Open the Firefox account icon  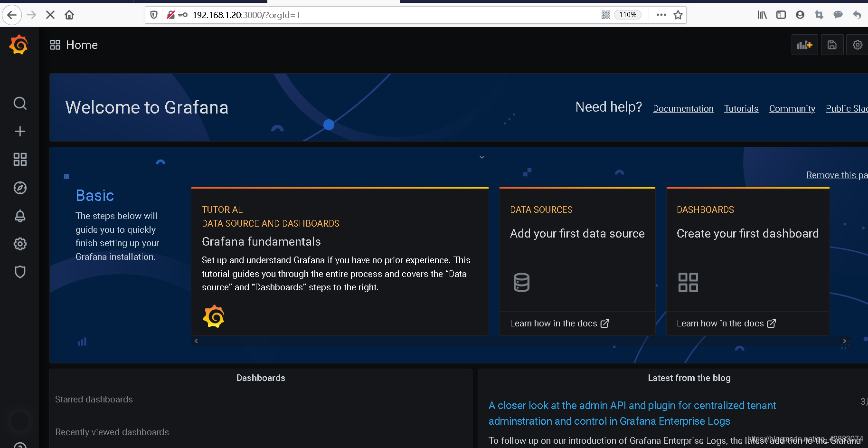pos(800,15)
